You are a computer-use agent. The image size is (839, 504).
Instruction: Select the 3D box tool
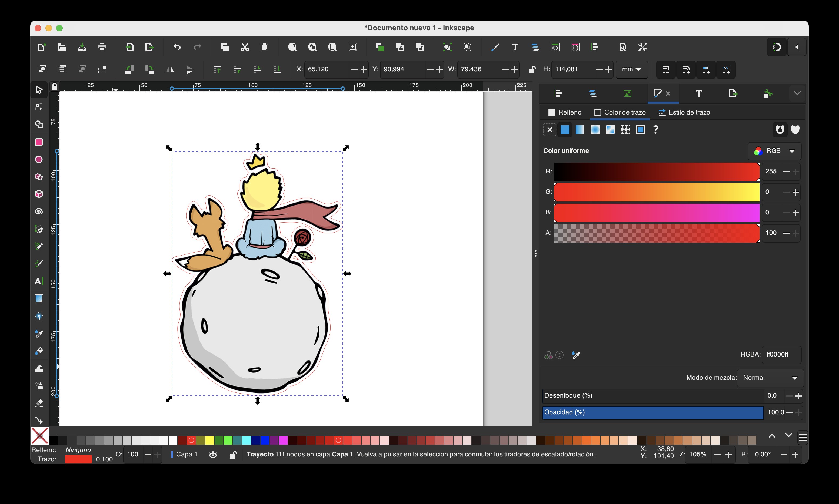pos(39,194)
